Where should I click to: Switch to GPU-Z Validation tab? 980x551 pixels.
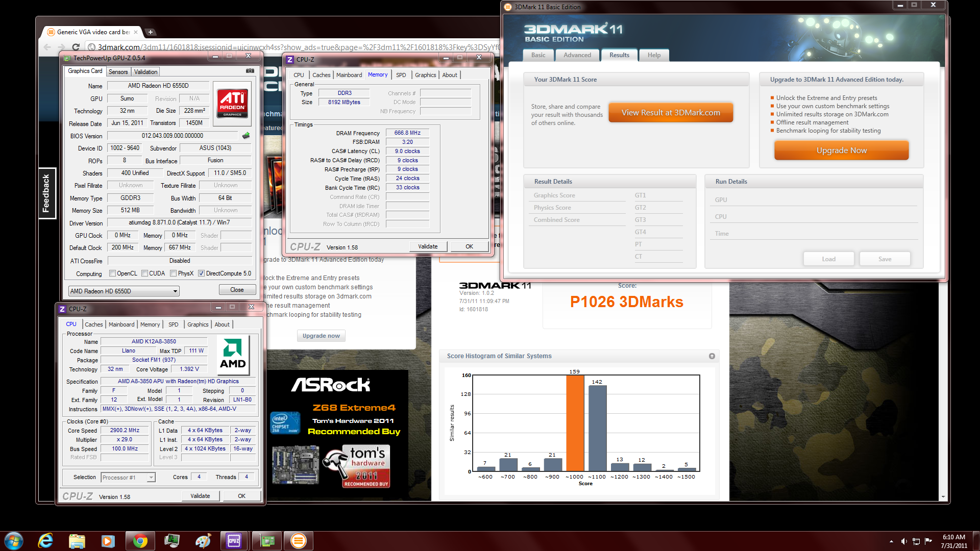click(146, 72)
